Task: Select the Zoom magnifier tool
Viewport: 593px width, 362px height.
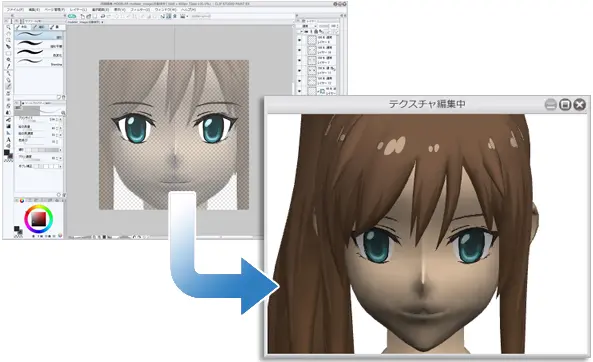Action: point(8,27)
